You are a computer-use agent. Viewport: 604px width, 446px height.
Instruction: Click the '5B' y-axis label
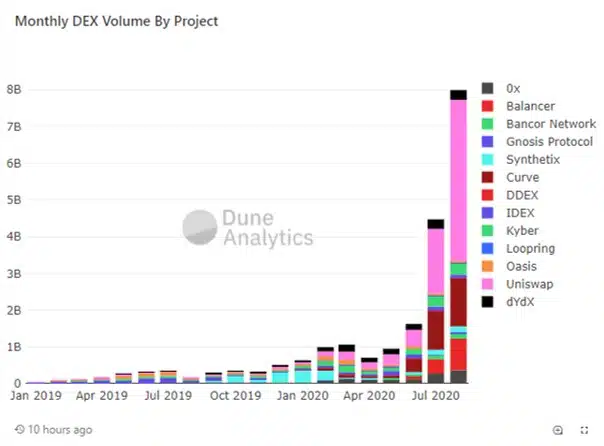point(13,200)
